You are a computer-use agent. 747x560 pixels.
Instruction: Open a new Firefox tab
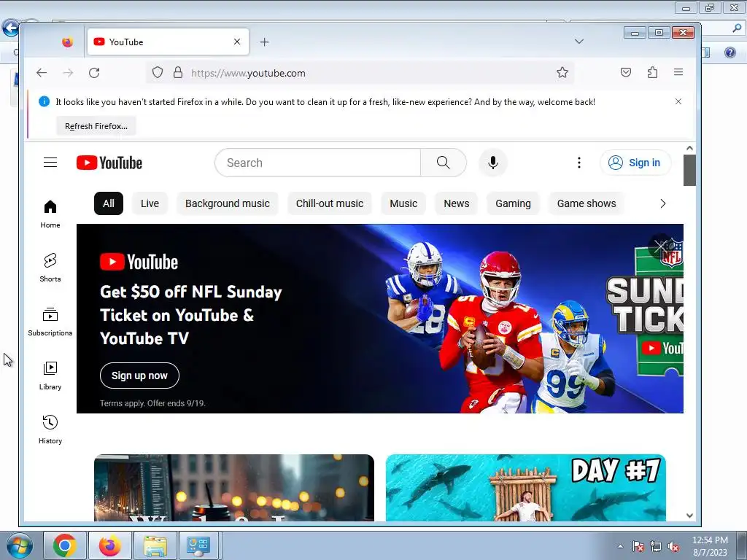264,42
